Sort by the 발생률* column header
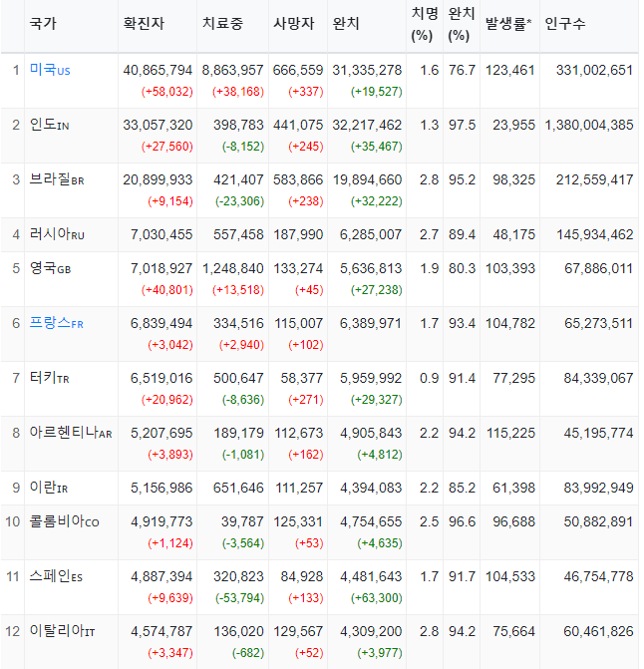Viewport: 644px width, 669px height. click(508, 24)
